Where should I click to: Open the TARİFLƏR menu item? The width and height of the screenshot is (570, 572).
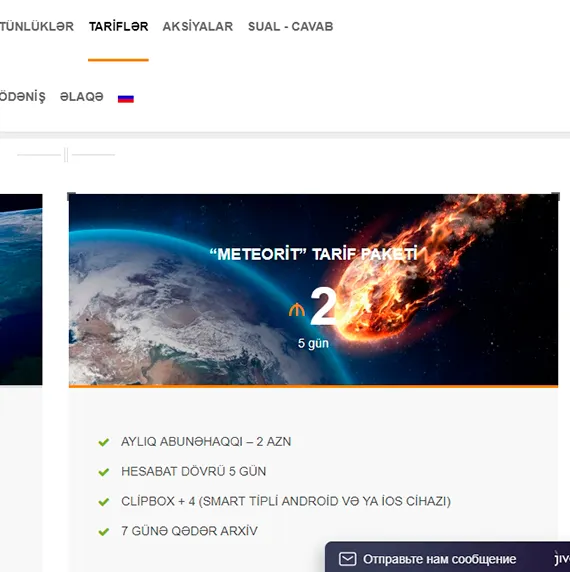click(x=119, y=27)
